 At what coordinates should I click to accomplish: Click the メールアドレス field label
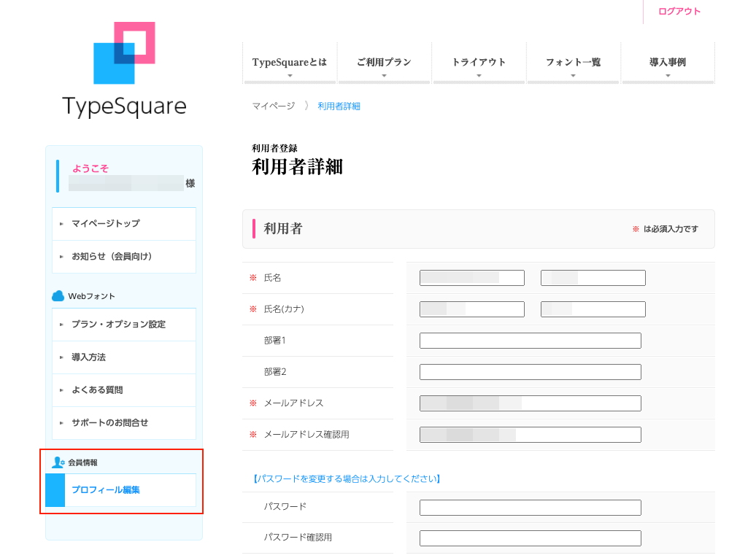click(293, 403)
